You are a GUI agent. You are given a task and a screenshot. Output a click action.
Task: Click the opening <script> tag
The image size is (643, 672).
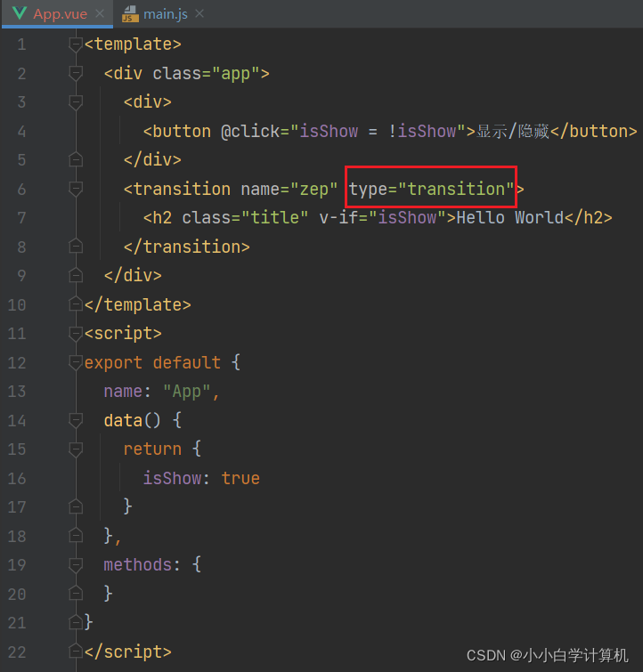click(123, 334)
